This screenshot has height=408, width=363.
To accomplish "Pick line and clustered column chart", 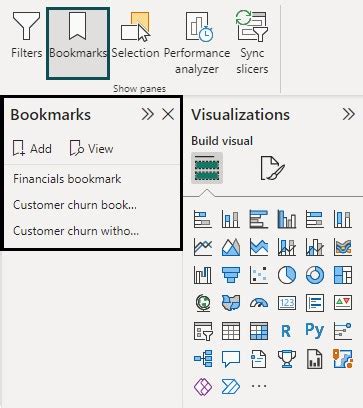I will pyautogui.click(x=315, y=247).
